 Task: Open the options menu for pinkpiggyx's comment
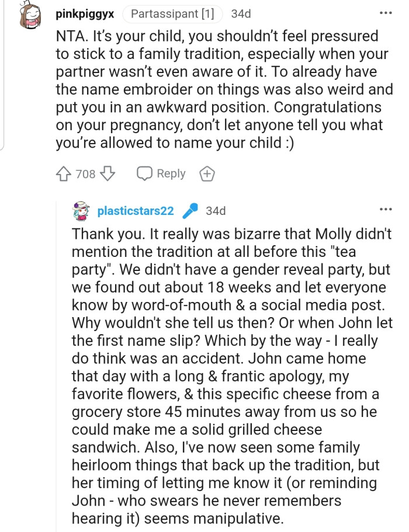(x=386, y=12)
